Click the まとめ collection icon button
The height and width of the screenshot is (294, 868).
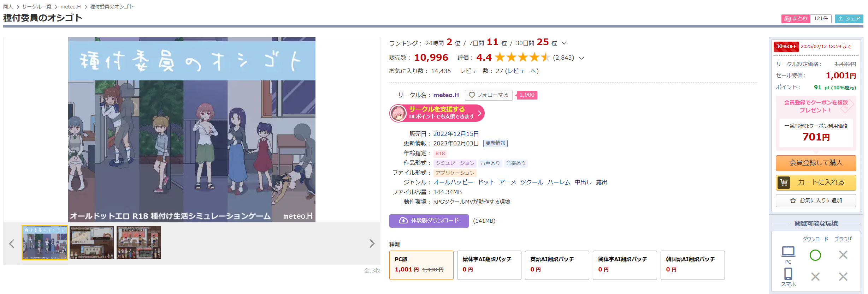796,19
